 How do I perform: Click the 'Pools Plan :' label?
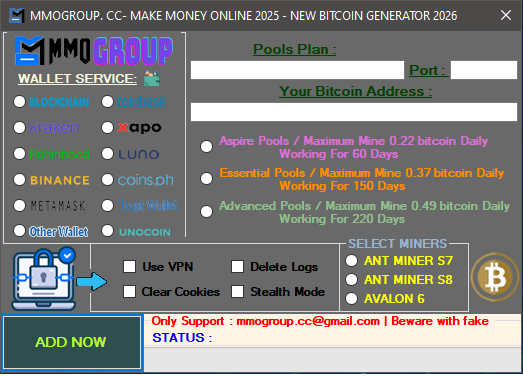tap(295, 49)
